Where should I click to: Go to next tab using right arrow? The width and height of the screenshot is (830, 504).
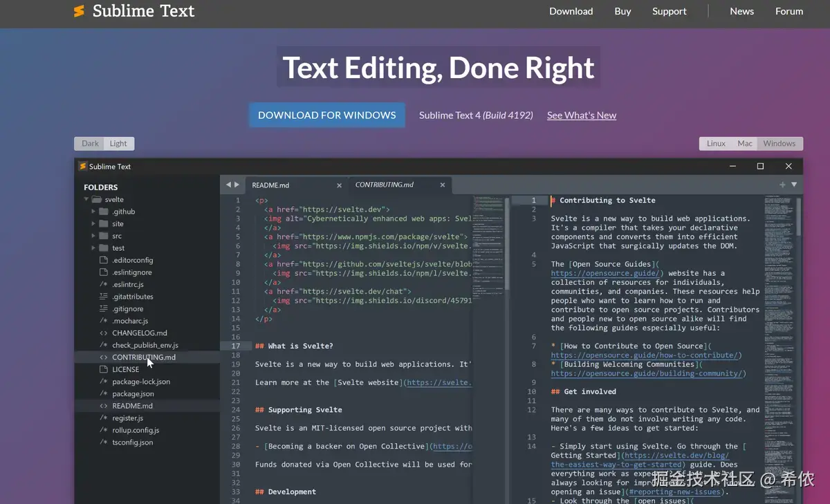click(237, 185)
